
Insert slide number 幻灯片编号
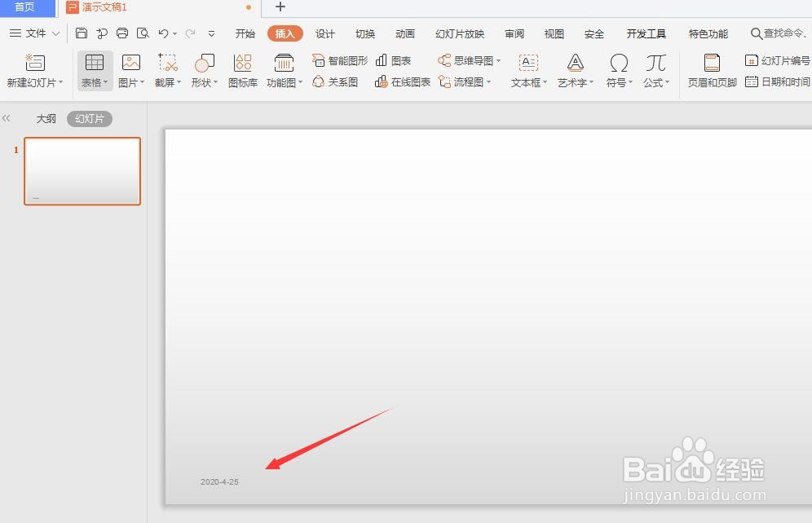pos(778,60)
